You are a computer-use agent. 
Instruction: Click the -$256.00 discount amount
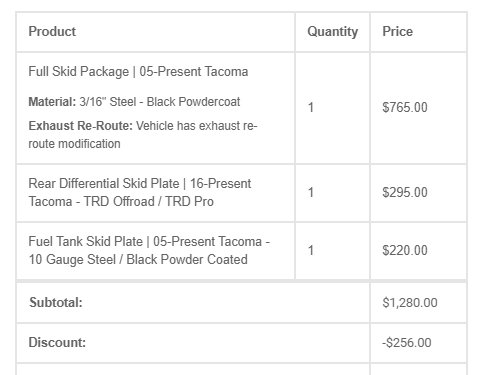coord(407,343)
